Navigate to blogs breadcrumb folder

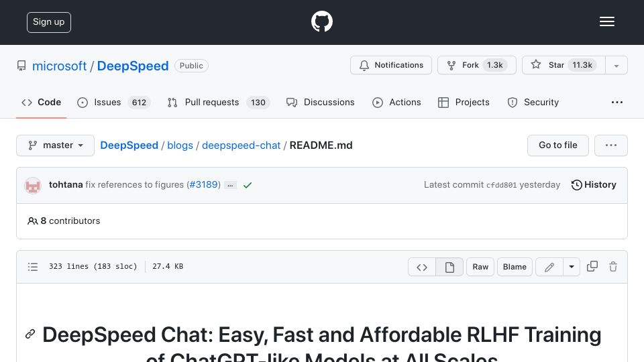coord(180,145)
